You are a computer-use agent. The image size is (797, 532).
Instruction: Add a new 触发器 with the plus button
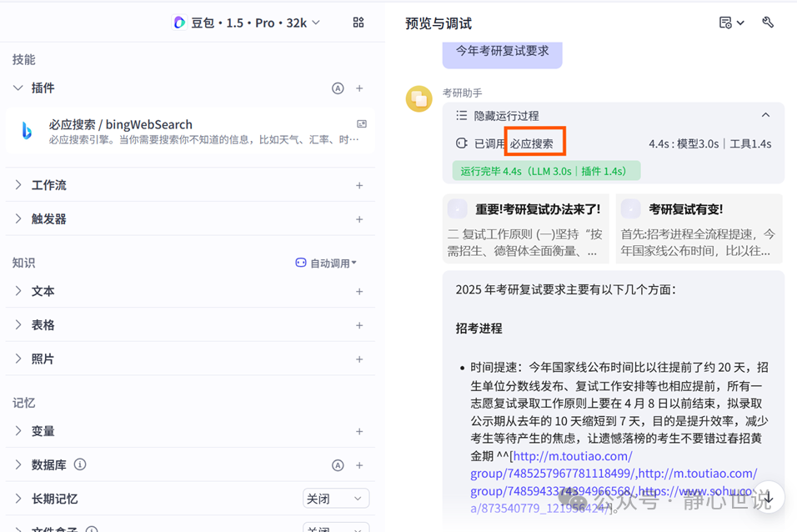point(360,218)
